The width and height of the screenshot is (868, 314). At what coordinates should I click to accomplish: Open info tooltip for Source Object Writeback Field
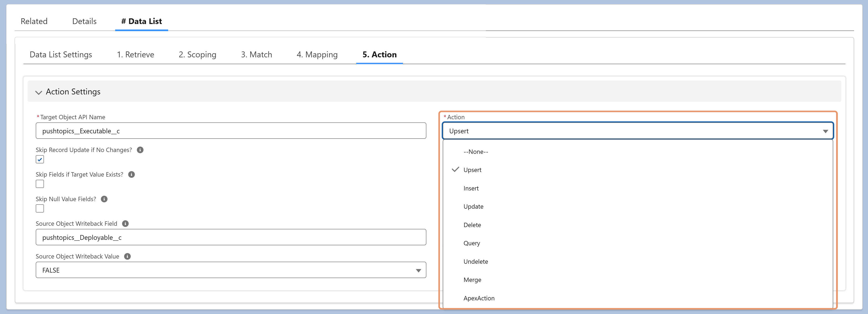click(x=125, y=224)
